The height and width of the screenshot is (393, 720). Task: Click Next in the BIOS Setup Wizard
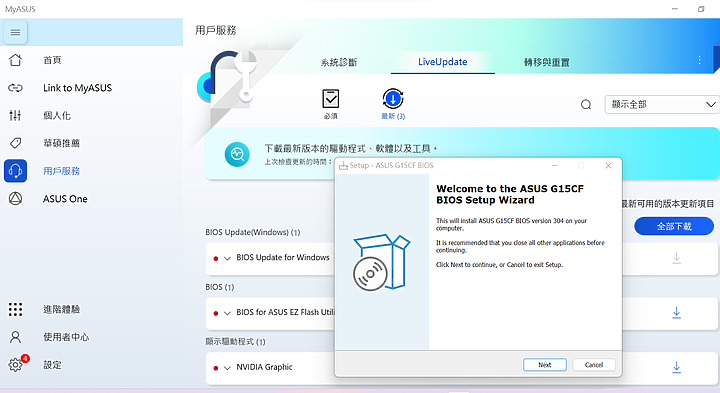point(545,365)
